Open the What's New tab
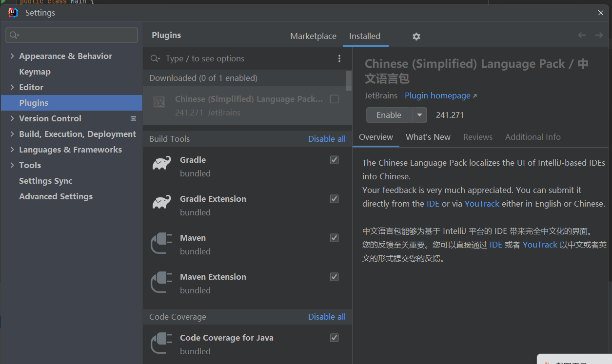The image size is (612, 364). 428,137
